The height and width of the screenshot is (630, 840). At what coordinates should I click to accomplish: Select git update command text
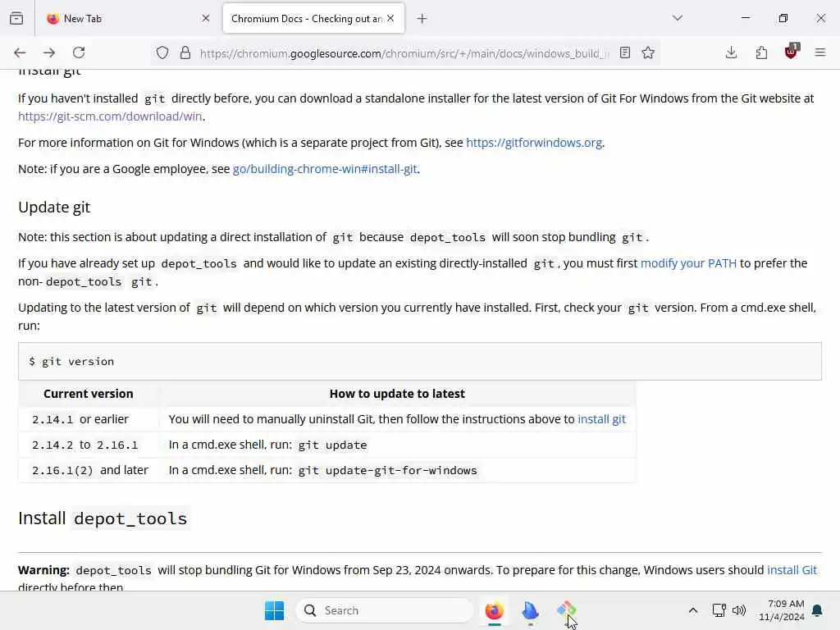tap(332, 445)
